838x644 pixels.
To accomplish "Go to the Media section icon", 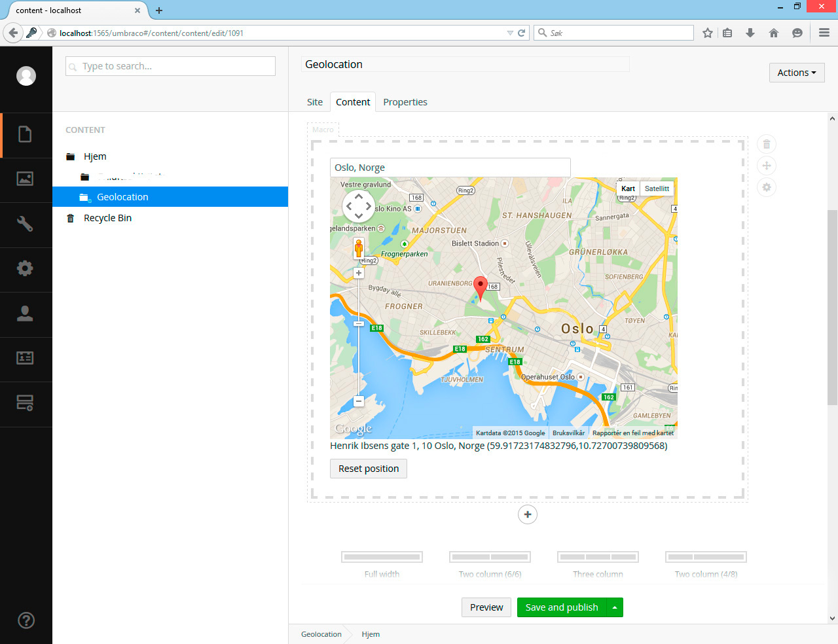I will [x=25, y=179].
